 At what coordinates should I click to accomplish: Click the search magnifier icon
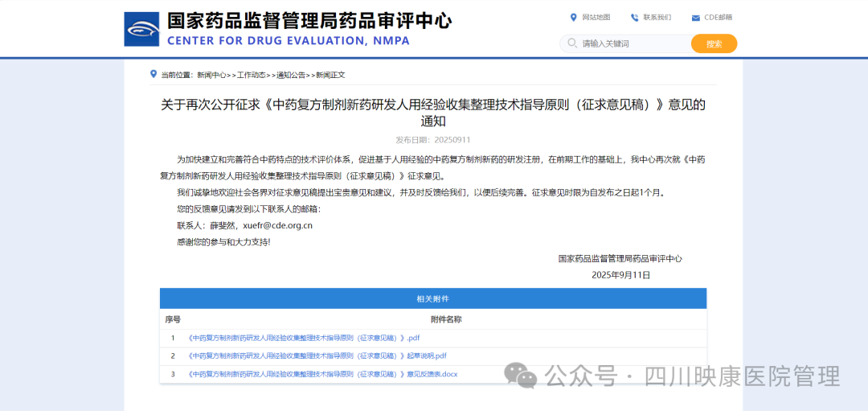[x=571, y=43]
